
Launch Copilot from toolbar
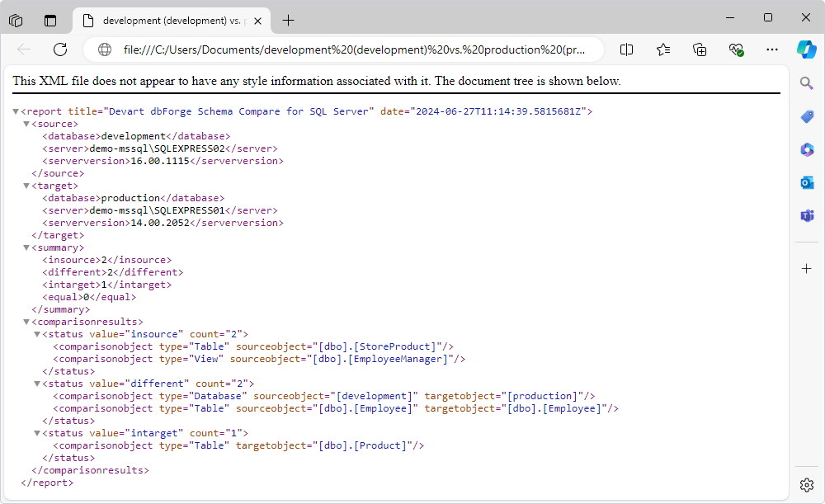point(807,49)
